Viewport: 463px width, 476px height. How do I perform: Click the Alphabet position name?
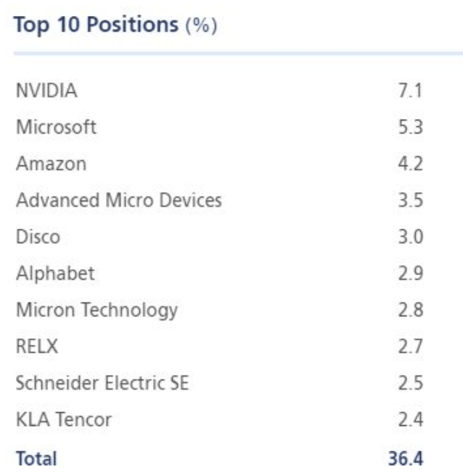(54, 274)
